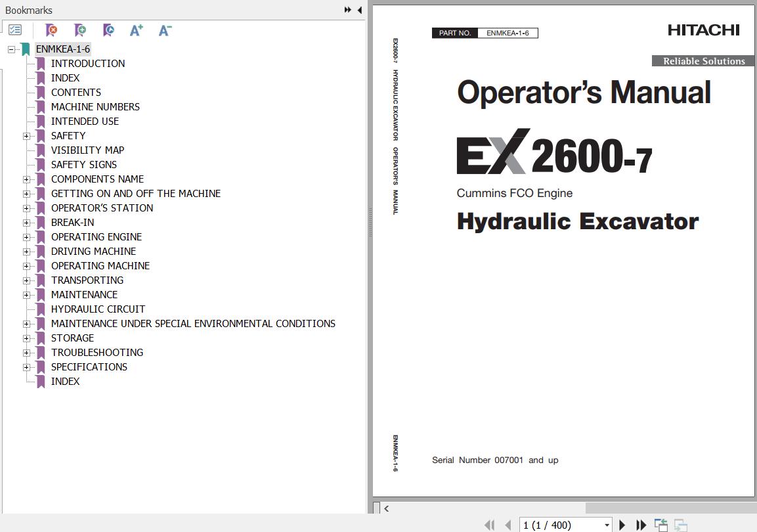This screenshot has height=532, width=757.
Task: Click the go to previous view icon
Action: (660, 525)
